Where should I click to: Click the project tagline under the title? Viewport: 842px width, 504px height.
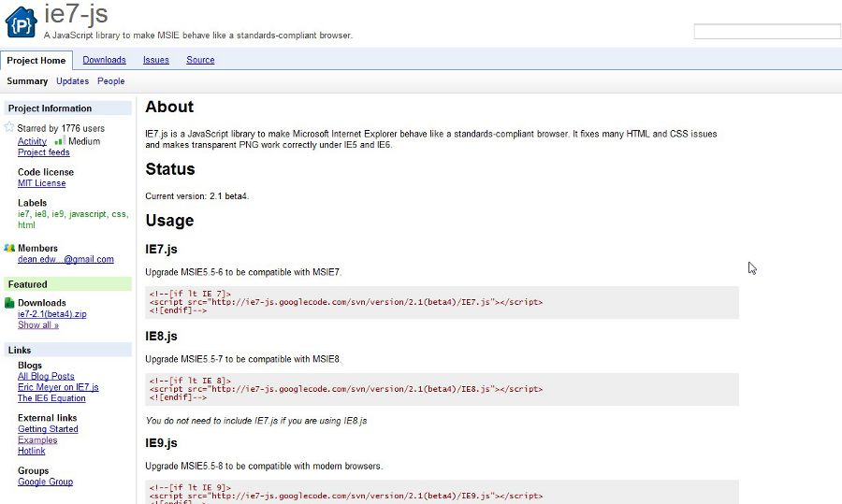(x=198, y=36)
